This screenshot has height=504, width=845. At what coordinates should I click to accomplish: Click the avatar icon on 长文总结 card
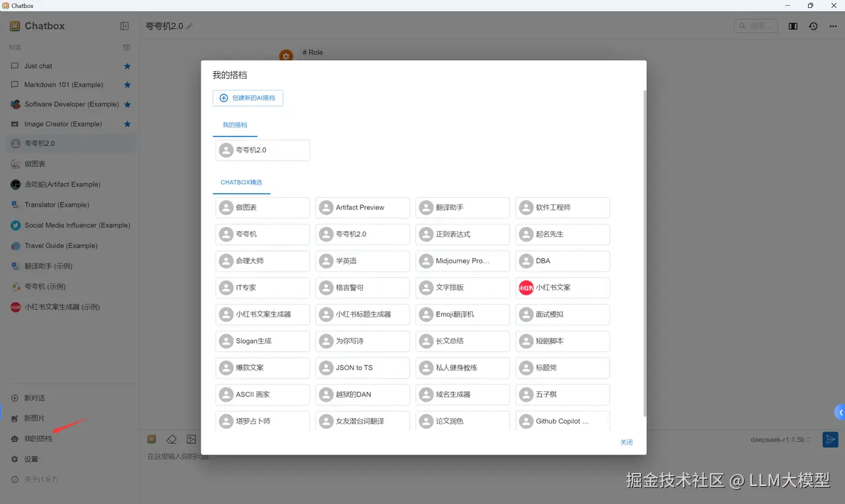(x=426, y=341)
